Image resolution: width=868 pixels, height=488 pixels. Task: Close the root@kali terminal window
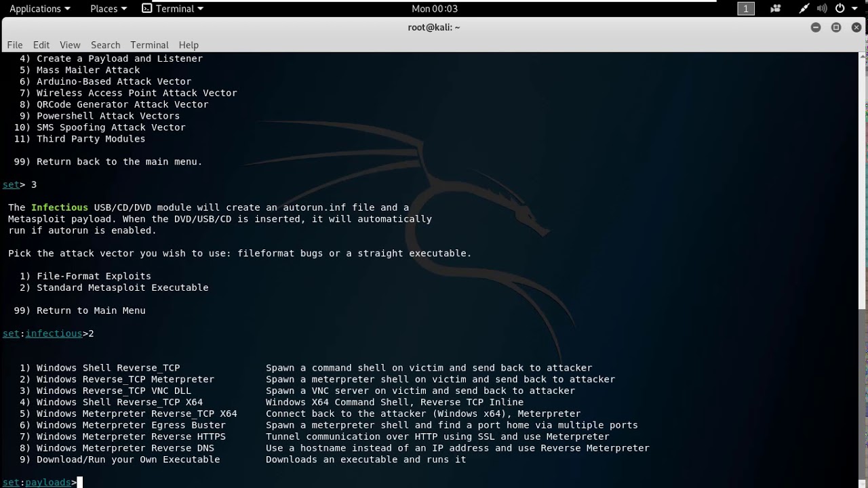[856, 27]
